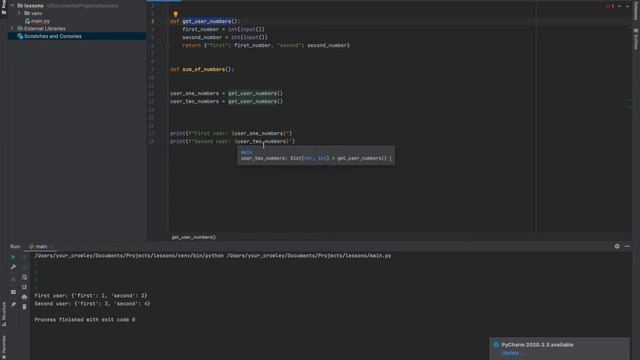Viewport: 640px width, 360px height.
Task: Collapse the lessons project root folder
Action: pos(12,6)
